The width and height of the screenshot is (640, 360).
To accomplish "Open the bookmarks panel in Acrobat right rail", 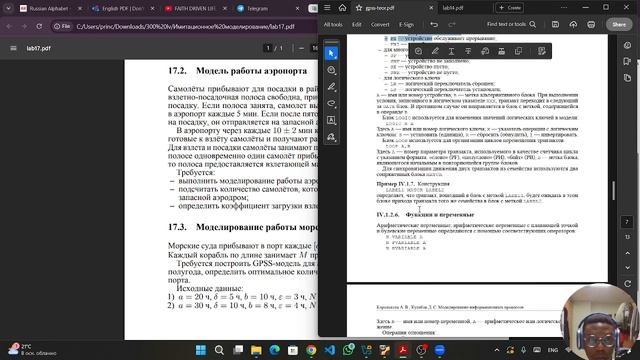I will pos(627,62).
